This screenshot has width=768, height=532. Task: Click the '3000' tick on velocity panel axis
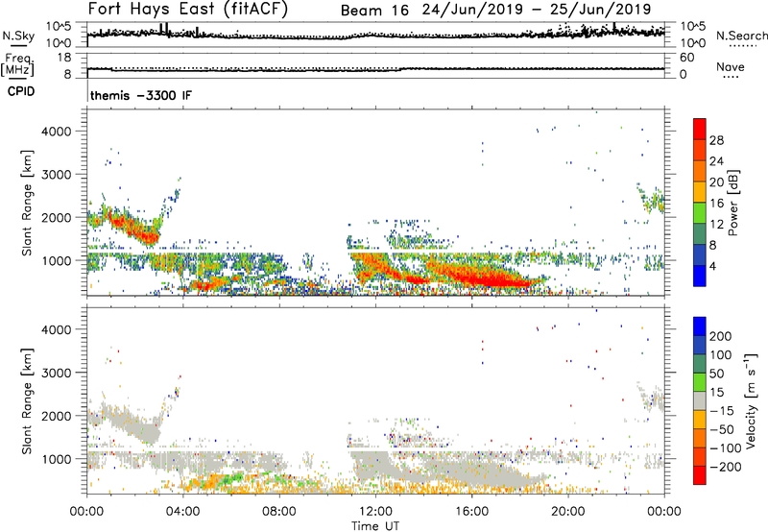56,373
